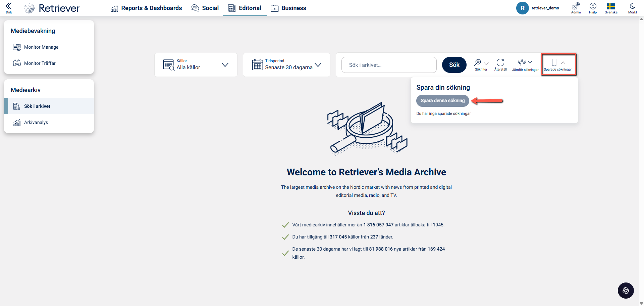Focus the Sök i arkivet search field
This screenshot has height=306, width=644.
click(x=389, y=65)
